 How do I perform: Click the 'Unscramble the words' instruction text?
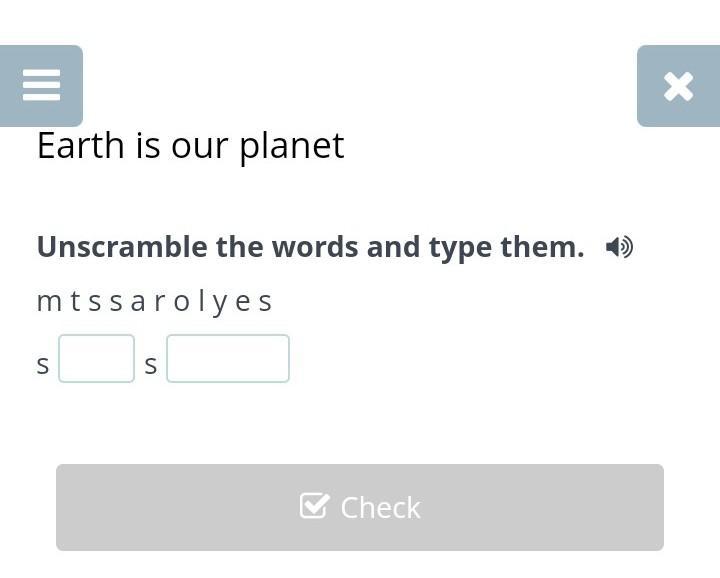click(310, 247)
